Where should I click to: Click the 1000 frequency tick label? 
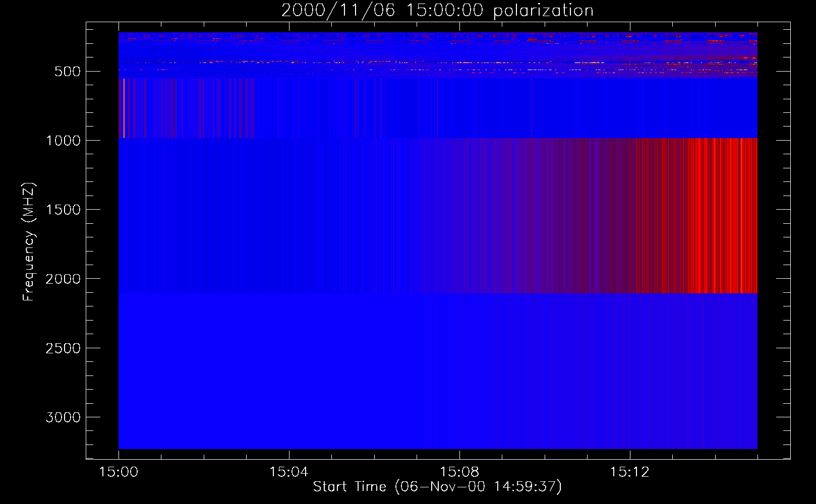tap(63, 141)
